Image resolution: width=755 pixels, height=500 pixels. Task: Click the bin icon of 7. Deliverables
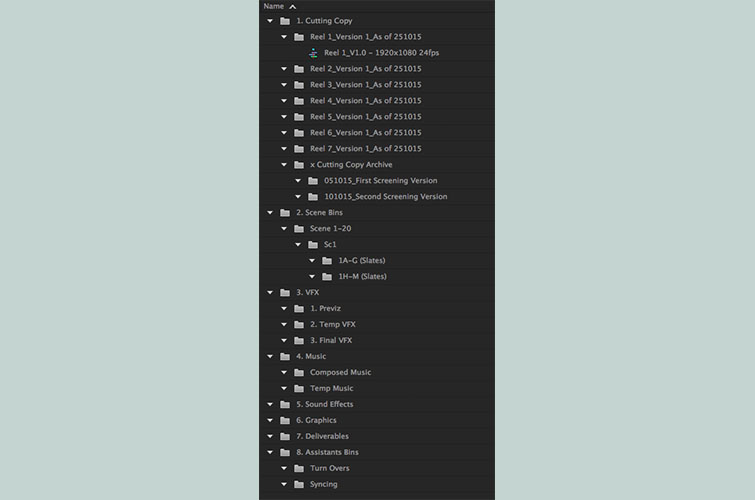coord(285,437)
